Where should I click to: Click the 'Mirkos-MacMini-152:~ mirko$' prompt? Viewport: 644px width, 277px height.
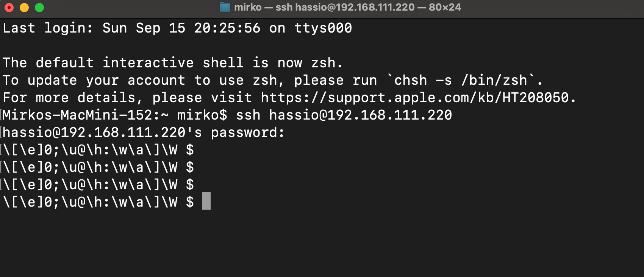[115, 115]
